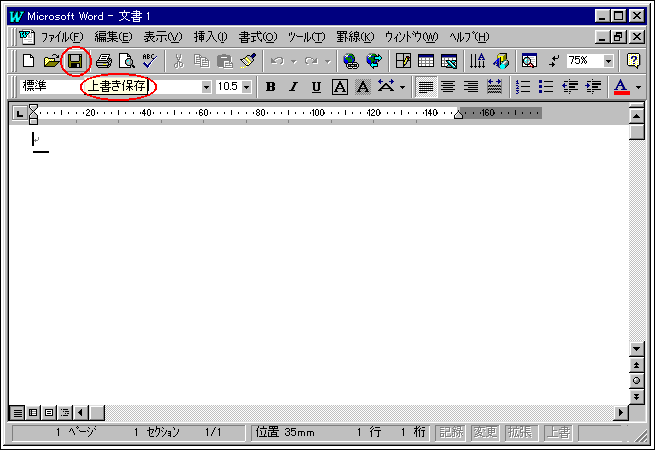655x450 pixels.
Task: Insert an Excel worksheet
Action: (449, 61)
